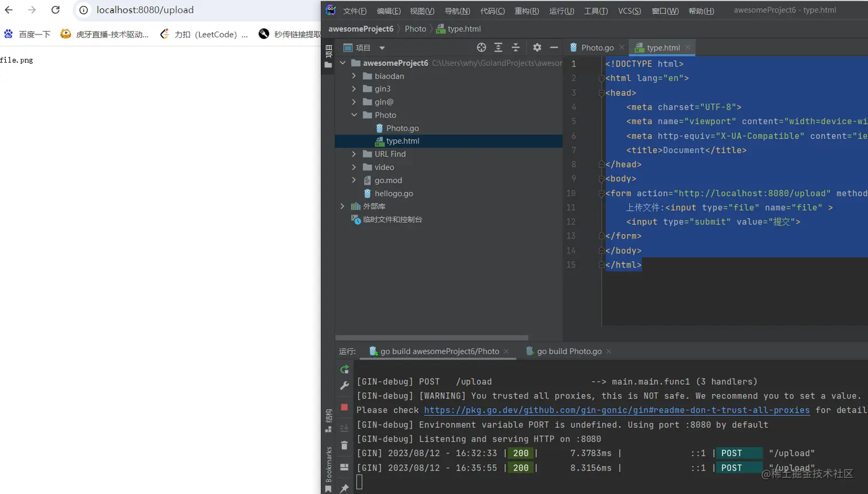Image resolution: width=868 pixels, height=494 pixels.
Task: Click awesomeProject6 in the breadcrumb
Action: tap(361, 29)
